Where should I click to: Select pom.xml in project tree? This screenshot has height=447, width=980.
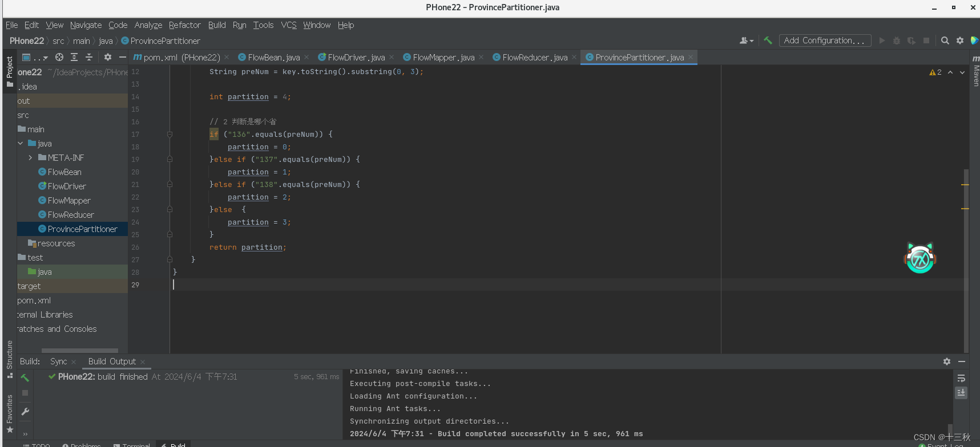[x=34, y=300]
